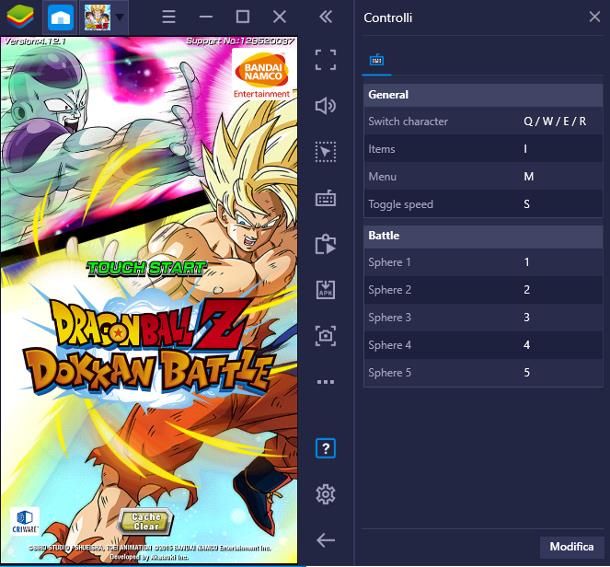Toggle the mouse cursor lock icon
This screenshot has height=567, width=610.
pyautogui.click(x=326, y=152)
